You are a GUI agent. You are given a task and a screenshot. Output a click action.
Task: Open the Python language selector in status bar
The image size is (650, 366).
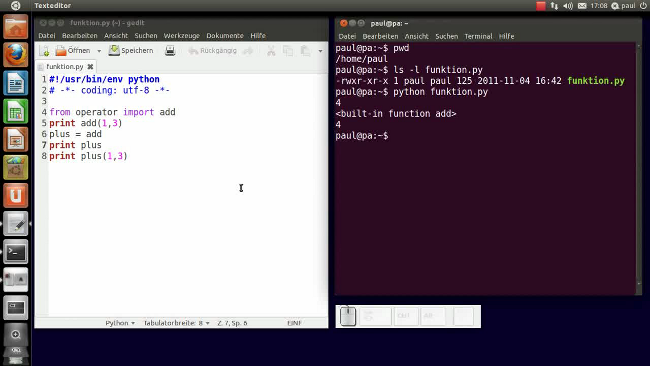[x=120, y=323]
